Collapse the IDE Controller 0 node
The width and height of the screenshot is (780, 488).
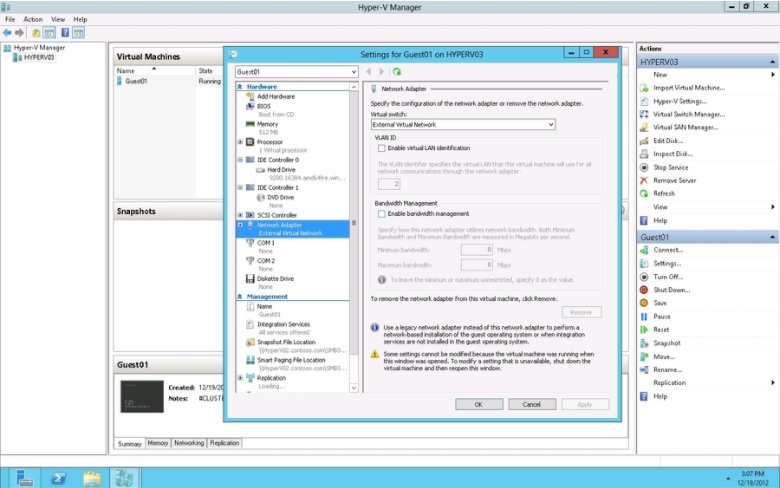pos(240,160)
